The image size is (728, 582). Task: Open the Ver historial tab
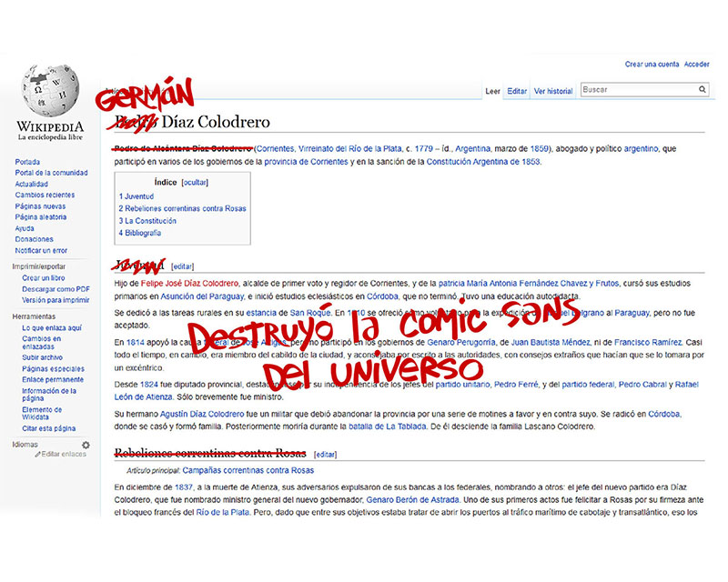[x=553, y=91]
